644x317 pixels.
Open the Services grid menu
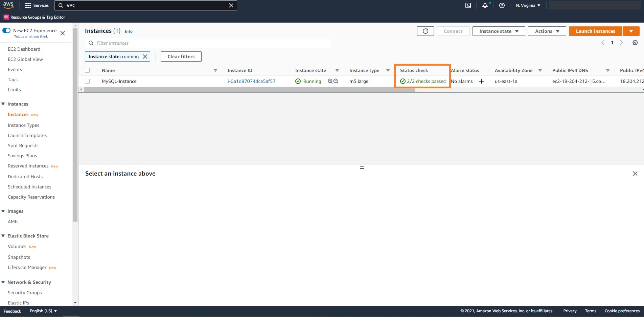(x=37, y=5)
